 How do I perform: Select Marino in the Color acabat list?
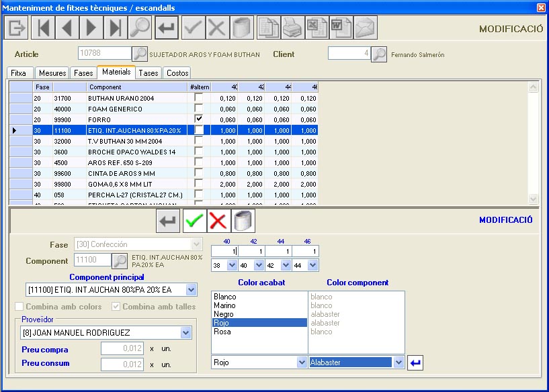click(259, 305)
